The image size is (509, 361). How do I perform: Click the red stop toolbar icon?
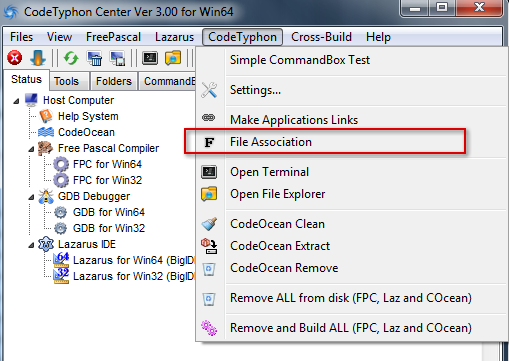click(15, 58)
